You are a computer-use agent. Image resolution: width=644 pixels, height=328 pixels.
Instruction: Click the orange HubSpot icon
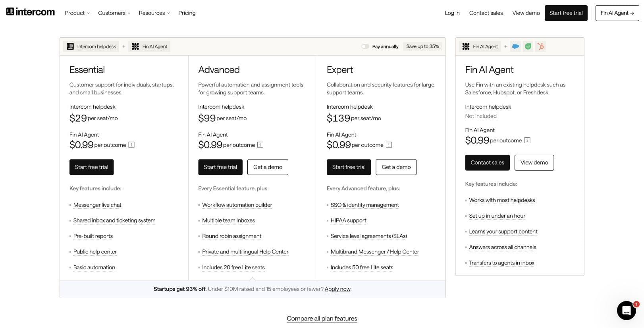click(x=540, y=46)
